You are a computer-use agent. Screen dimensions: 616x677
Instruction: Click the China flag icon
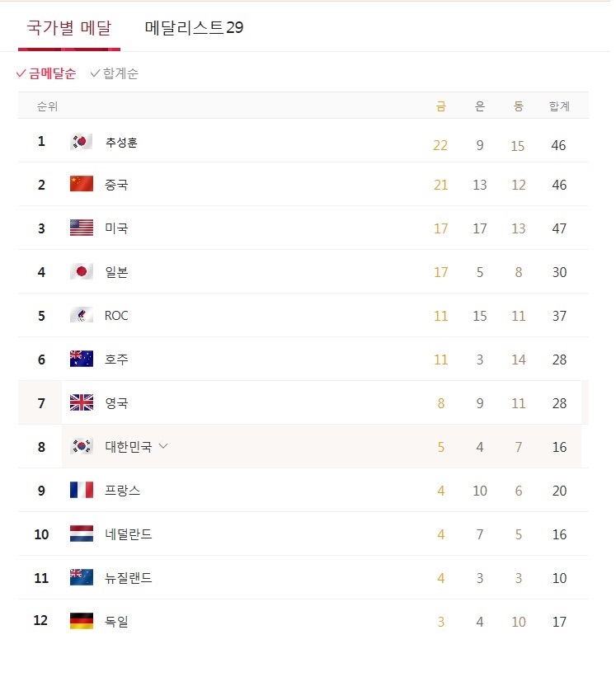point(82,185)
